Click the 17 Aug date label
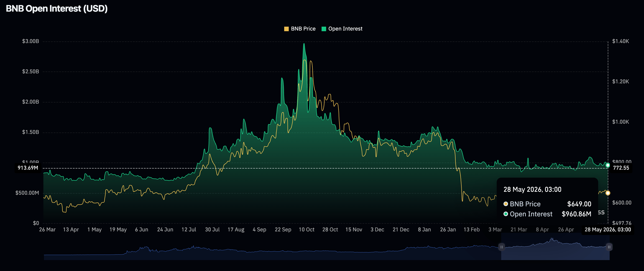 (236, 230)
